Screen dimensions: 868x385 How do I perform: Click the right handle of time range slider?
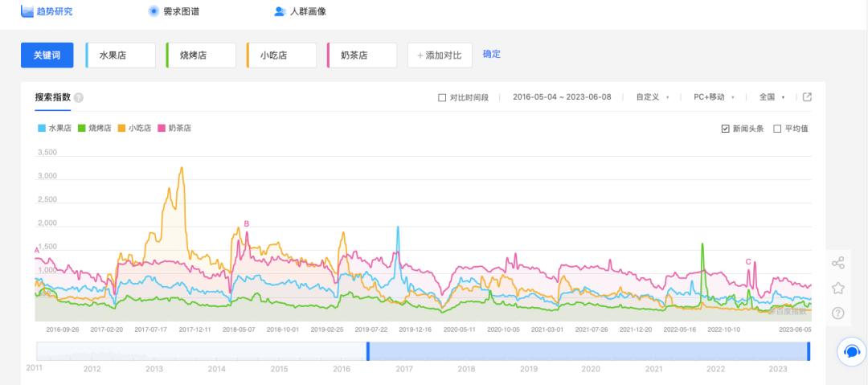pyautogui.click(x=809, y=351)
